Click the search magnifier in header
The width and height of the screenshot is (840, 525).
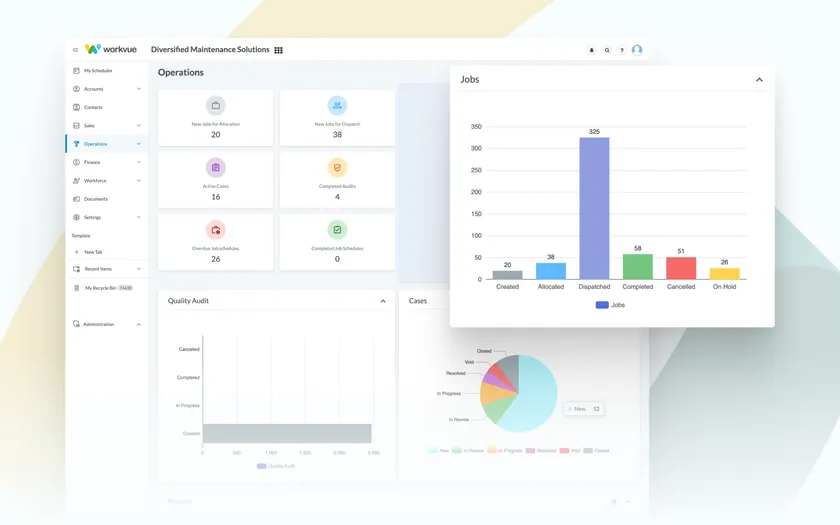607,50
